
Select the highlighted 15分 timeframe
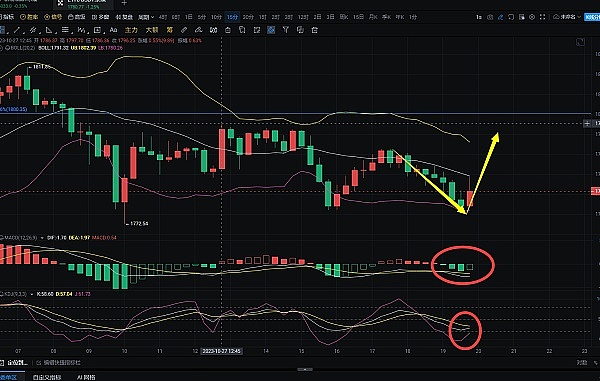pyautogui.click(x=232, y=17)
